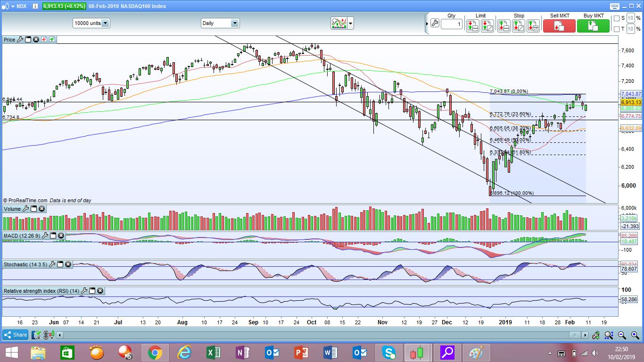Screen dimensions: 644x362
Task: Enable the T percent checkbox
Action: click(616, 29)
